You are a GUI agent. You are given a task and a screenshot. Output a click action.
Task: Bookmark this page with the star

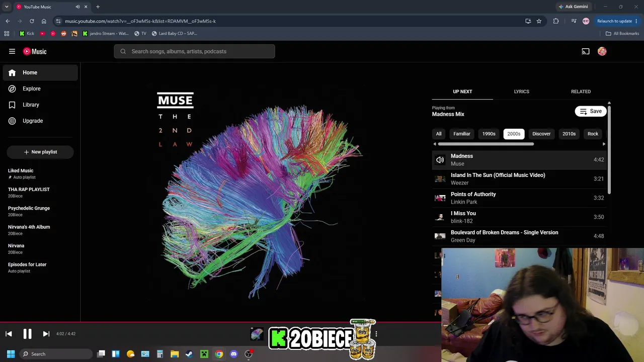point(539,21)
